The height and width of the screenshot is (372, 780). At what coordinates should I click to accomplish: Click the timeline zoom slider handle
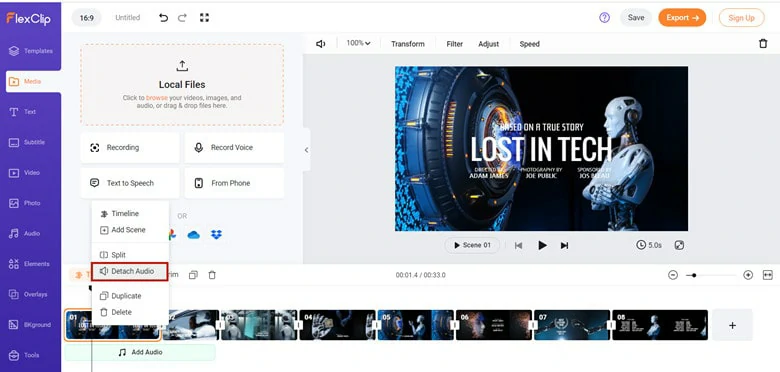pyautogui.click(x=694, y=275)
